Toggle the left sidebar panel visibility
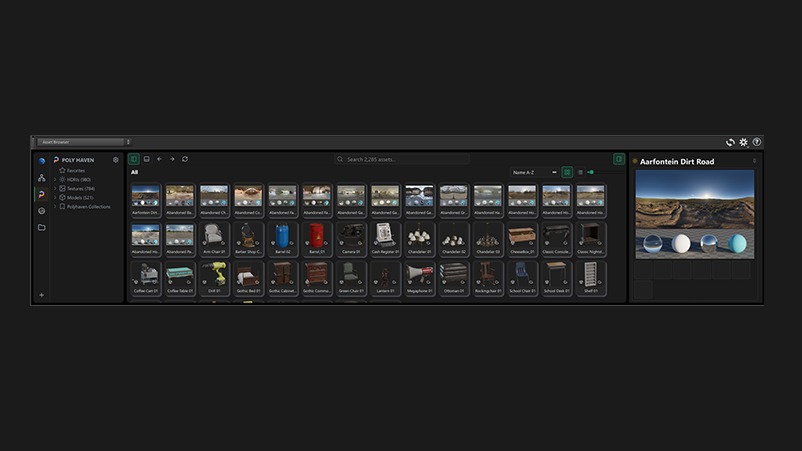Screen dimensions: 802x451 (134, 159)
